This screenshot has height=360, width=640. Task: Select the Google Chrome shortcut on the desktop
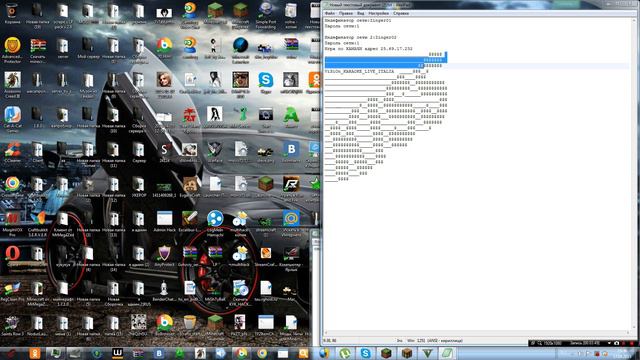(x=12, y=187)
